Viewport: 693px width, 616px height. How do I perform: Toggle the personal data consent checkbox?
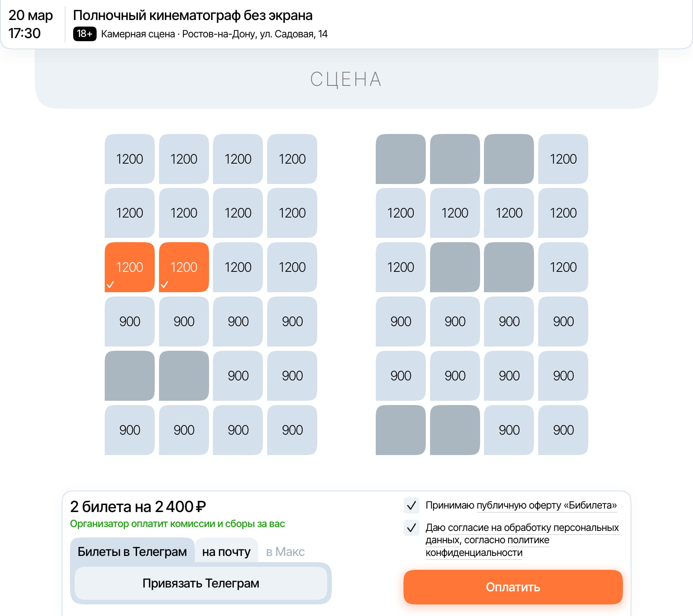click(411, 527)
